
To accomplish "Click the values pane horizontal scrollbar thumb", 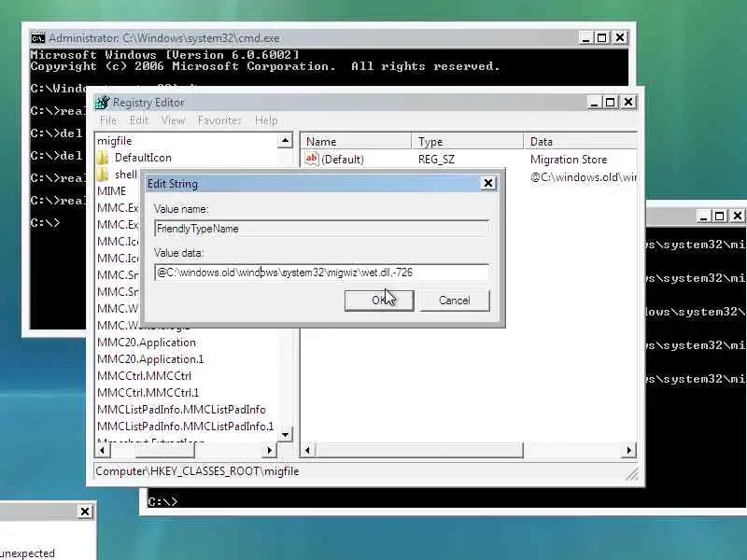I will point(419,450).
